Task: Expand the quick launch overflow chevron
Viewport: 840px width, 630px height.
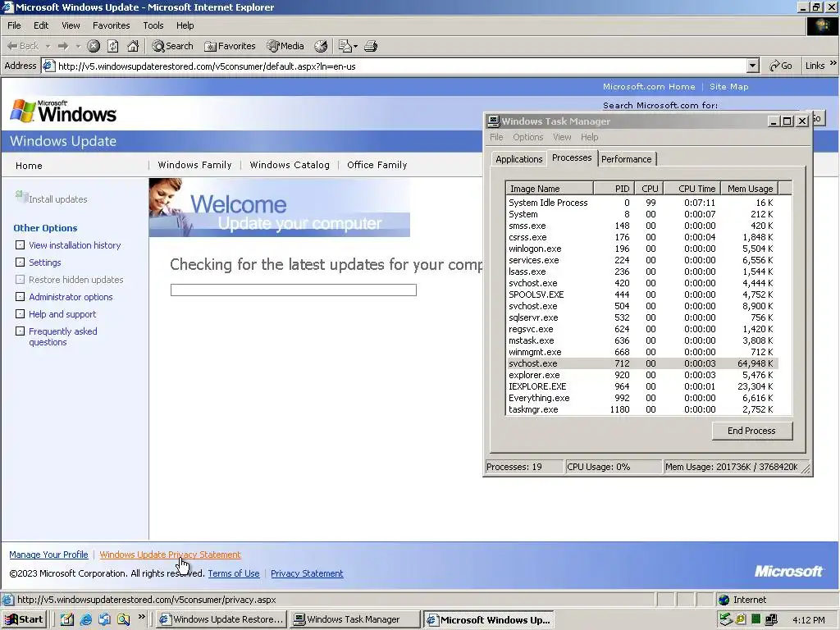Action: coord(141,617)
